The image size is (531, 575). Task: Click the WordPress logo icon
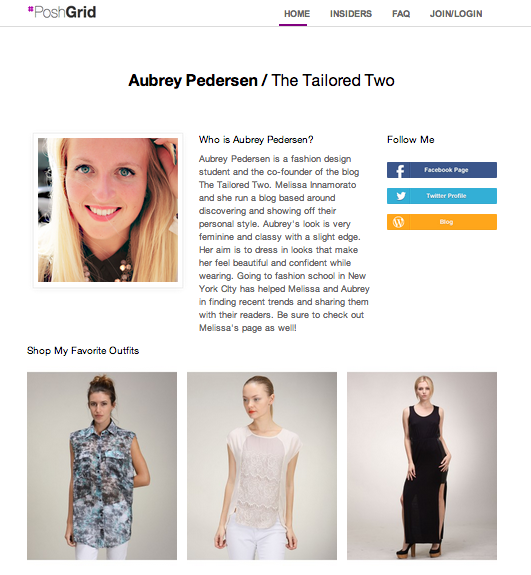[x=399, y=222]
